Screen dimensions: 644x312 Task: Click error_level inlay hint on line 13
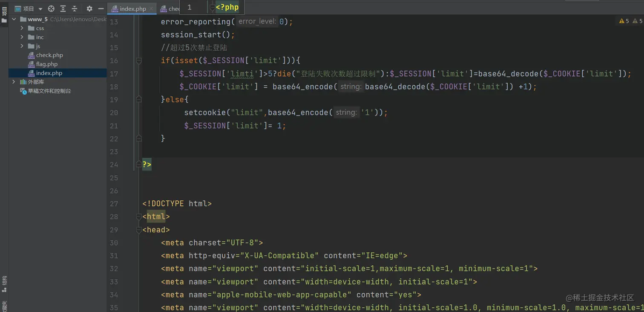click(x=257, y=22)
